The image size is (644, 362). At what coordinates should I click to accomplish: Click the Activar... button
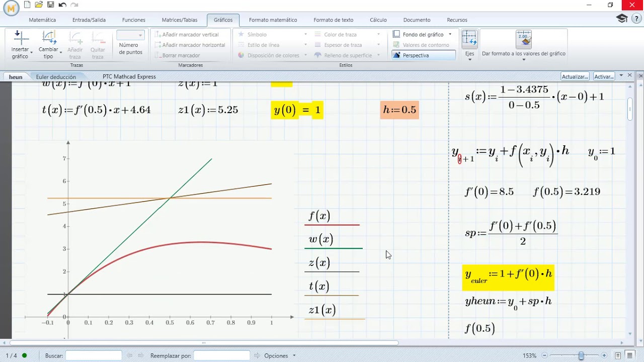pyautogui.click(x=604, y=76)
